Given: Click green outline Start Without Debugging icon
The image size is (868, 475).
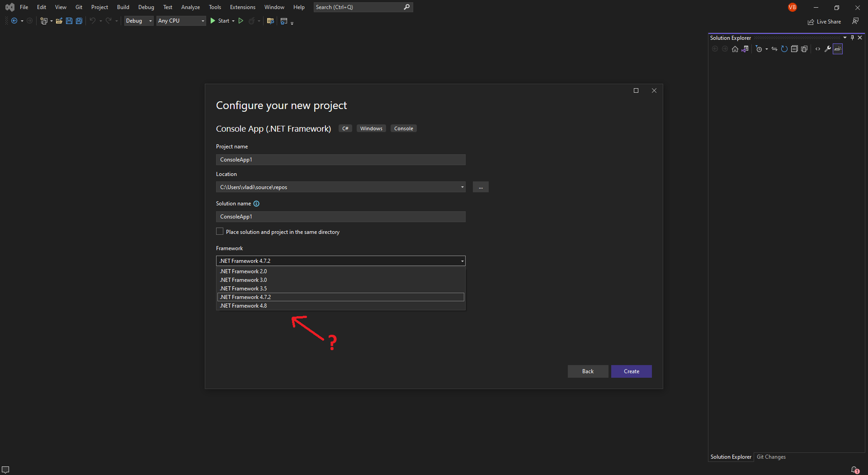Looking at the screenshot, I should 241,21.
